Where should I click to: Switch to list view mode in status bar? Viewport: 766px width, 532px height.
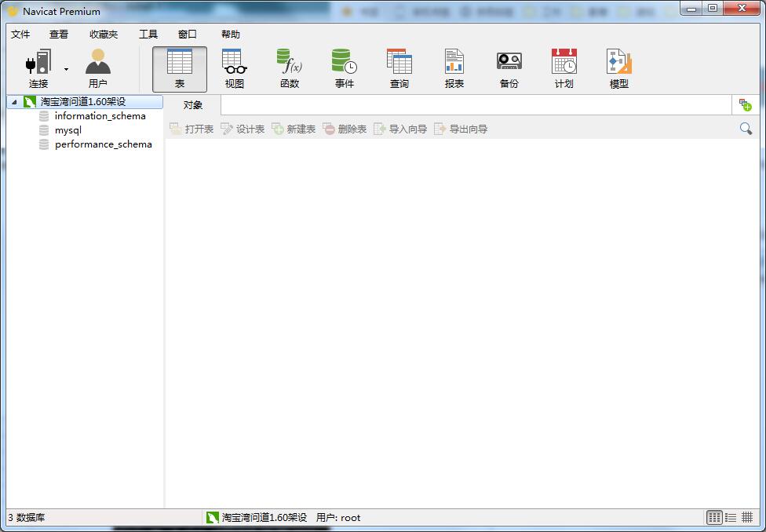(x=731, y=517)
